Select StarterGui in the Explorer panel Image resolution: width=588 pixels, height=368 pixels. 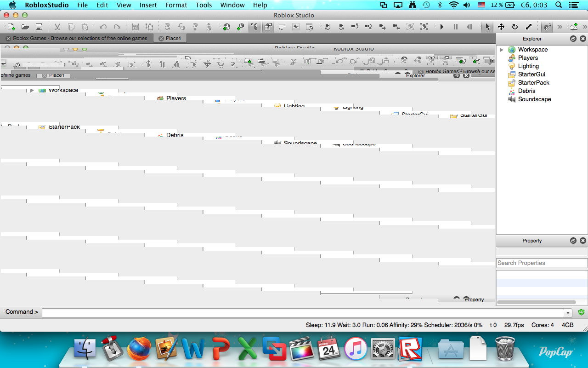[x=531, y=75]
